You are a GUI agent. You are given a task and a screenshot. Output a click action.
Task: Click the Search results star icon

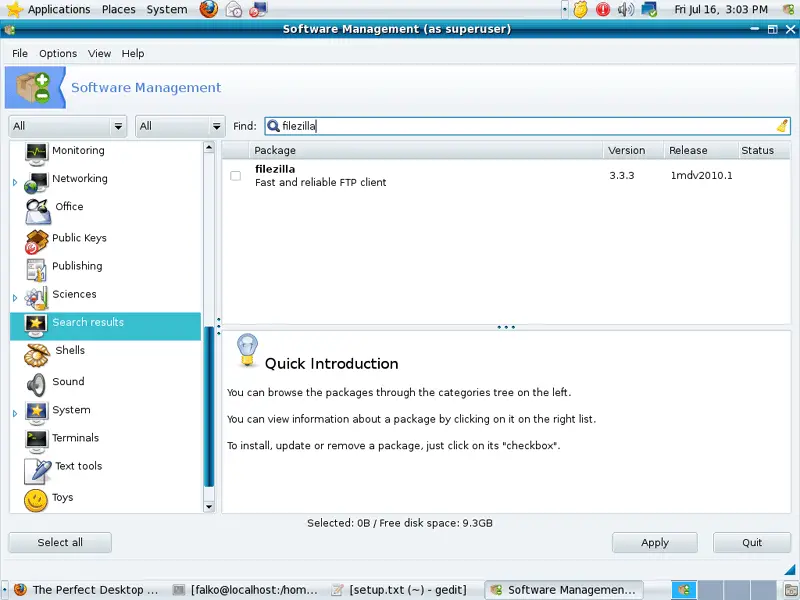pos(36,326)
